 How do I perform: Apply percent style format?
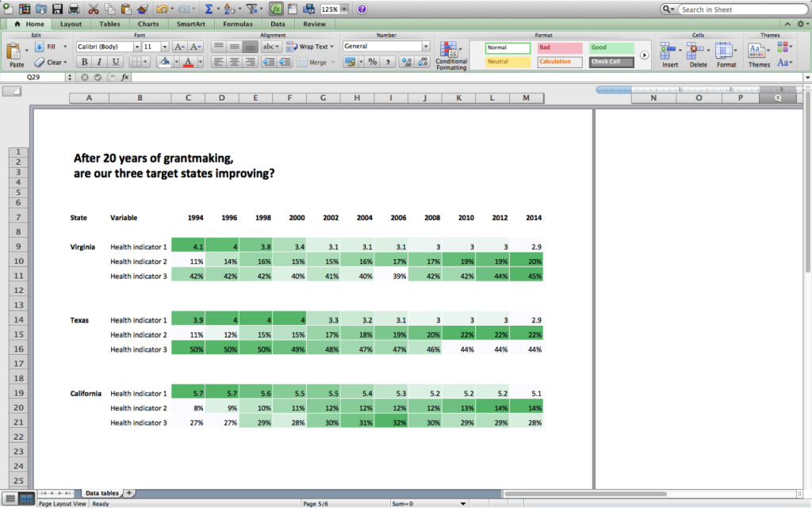[x=373, y=62]
